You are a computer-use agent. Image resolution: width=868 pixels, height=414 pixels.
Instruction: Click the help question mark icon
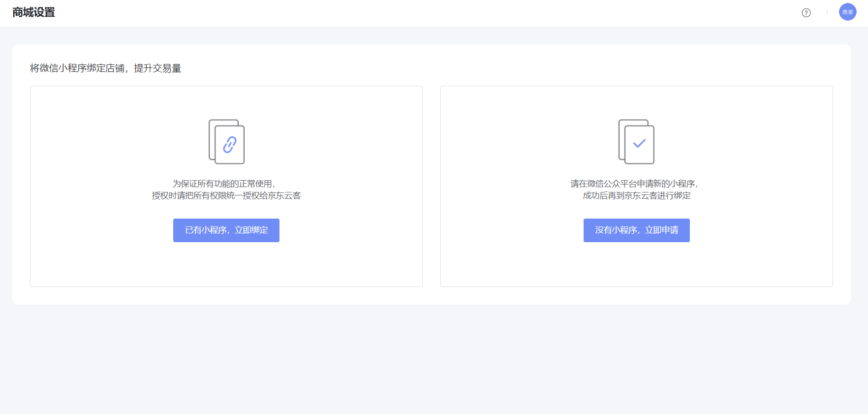click(x=806, y=13)
